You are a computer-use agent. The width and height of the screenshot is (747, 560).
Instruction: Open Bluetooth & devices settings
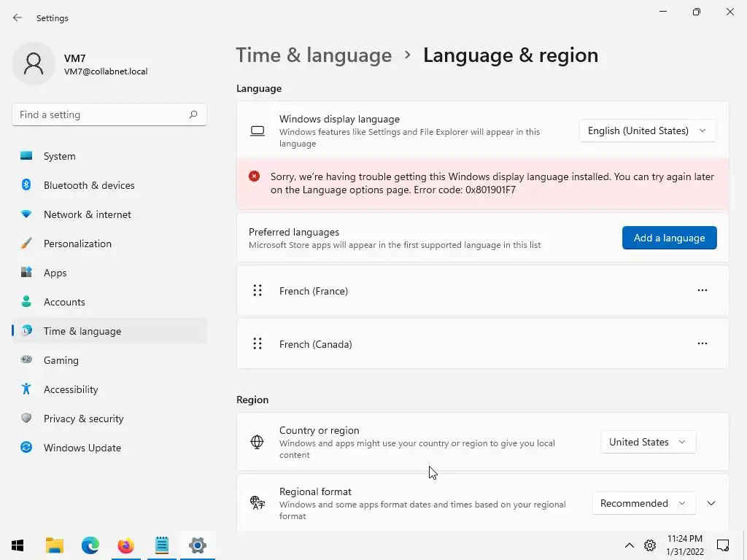pyautogui.click(x=109, y=185)
